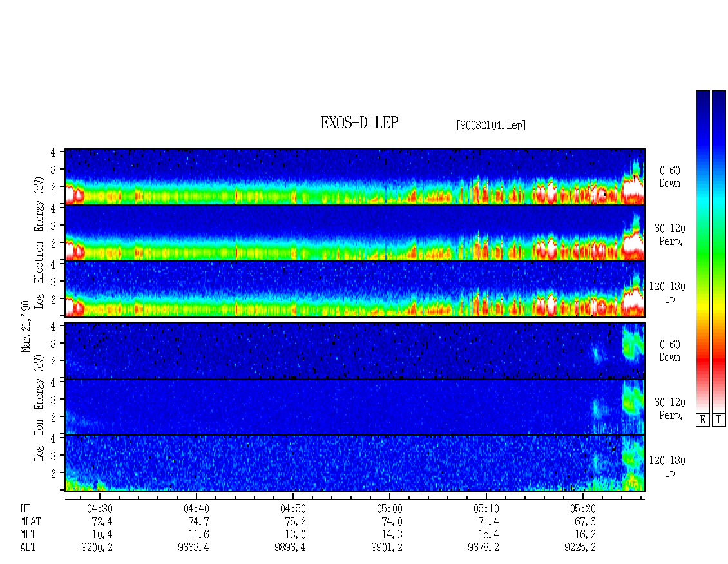Select MLT value 13.0

click(x=295, y=535)
